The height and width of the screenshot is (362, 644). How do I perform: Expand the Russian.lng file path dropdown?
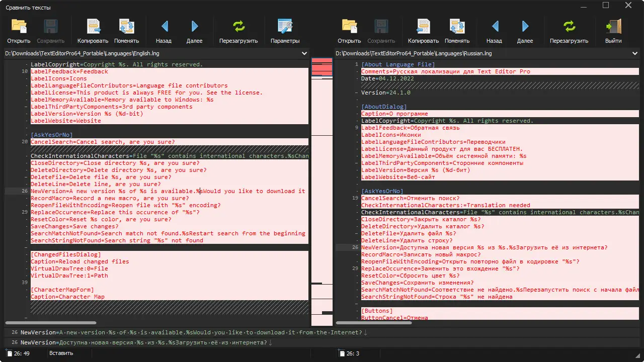click(x=635, y=53)
